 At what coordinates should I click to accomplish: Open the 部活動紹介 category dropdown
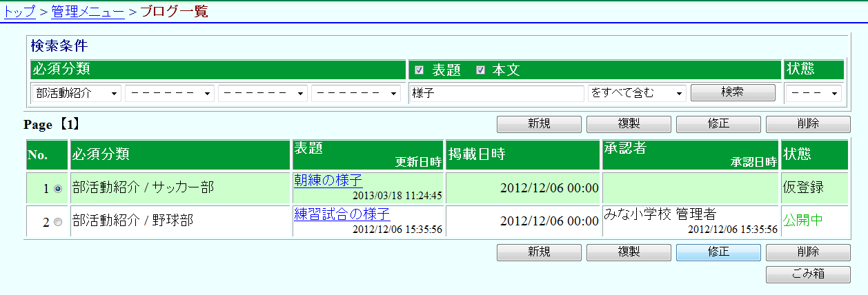77,93
